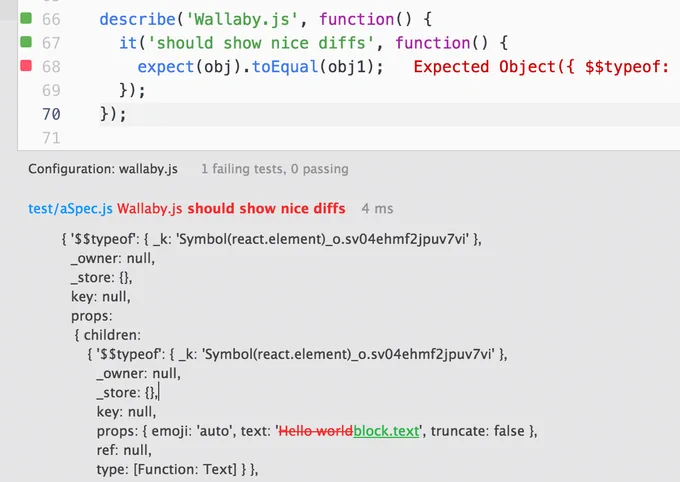Click line number 66 in the gutter
Viewport: 680px width, 482px height.
[x=51, y=20]
